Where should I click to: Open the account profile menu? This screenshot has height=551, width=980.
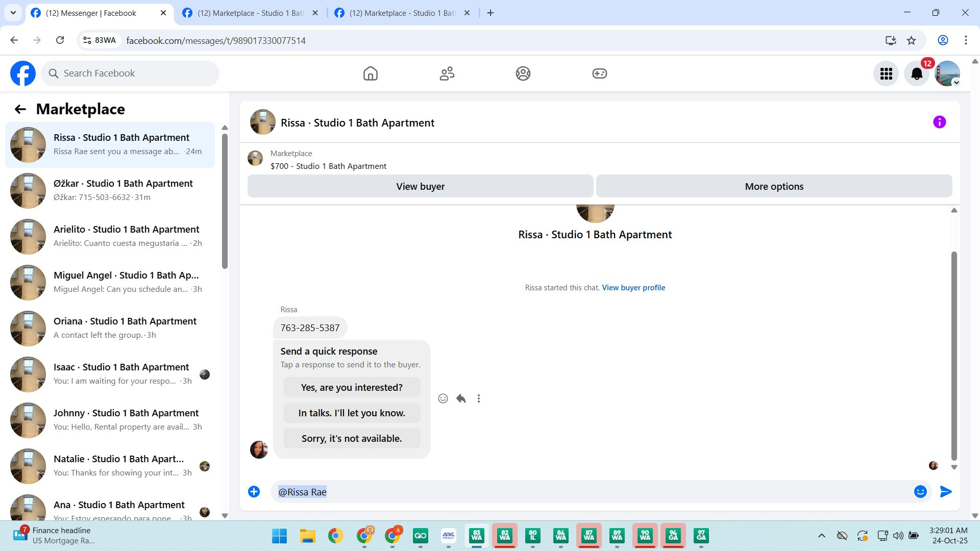[947, 74]
